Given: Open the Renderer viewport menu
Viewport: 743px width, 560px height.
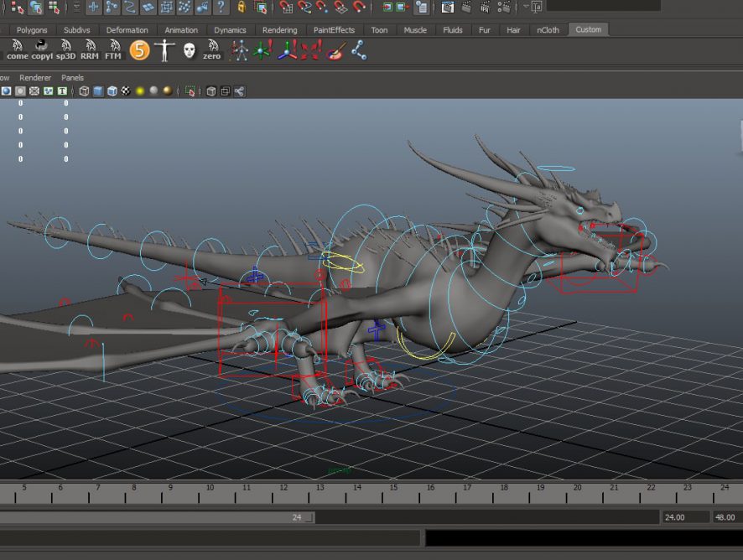Looking at the screenshot, I should (35, 78).
